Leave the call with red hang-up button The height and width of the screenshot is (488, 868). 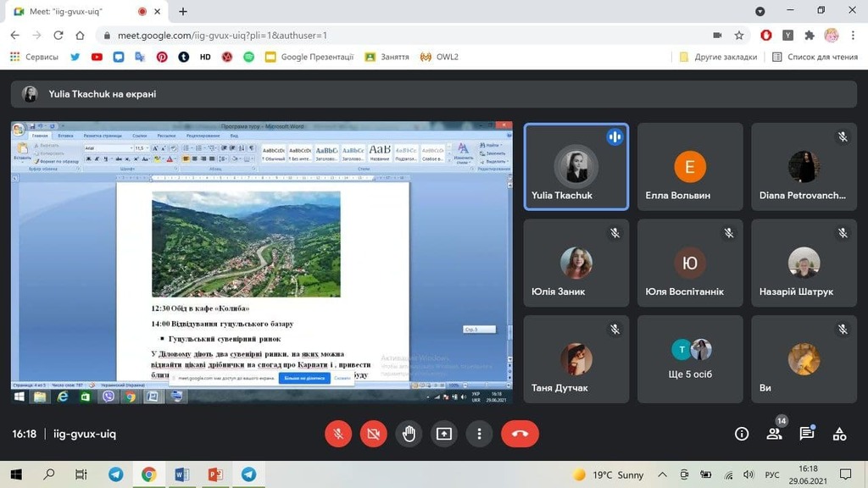520,434
